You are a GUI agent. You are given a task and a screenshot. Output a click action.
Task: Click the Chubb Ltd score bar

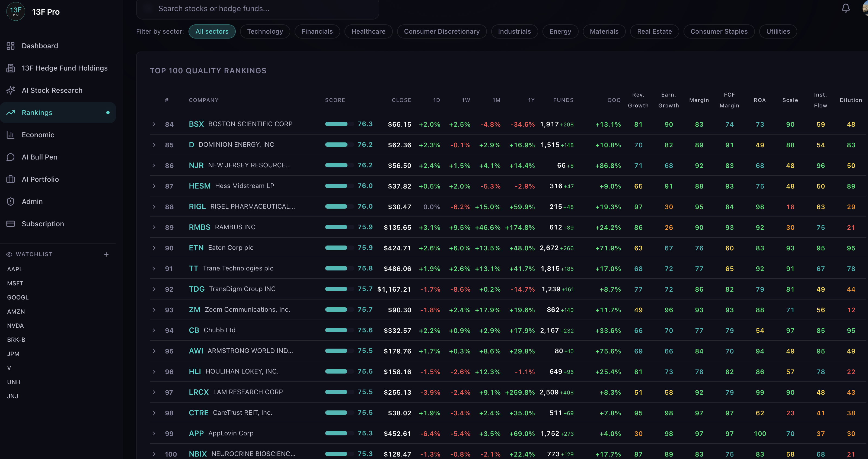pos(339,330)
